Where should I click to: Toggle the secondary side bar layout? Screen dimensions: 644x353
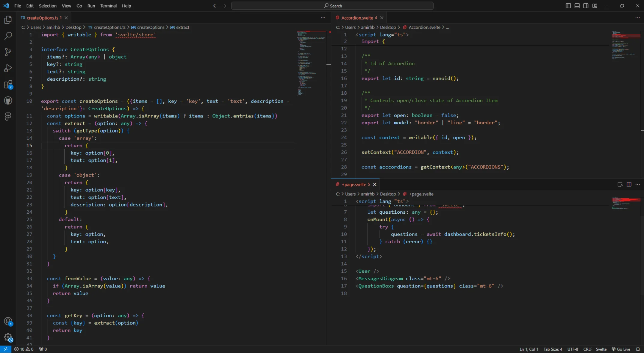click(x=586, y=6)
